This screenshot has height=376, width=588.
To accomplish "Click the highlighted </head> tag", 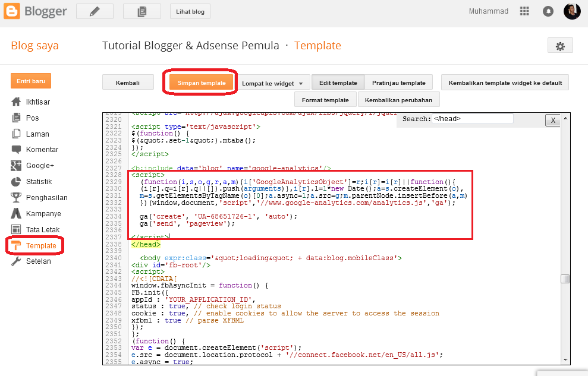I will pos(146,244).
